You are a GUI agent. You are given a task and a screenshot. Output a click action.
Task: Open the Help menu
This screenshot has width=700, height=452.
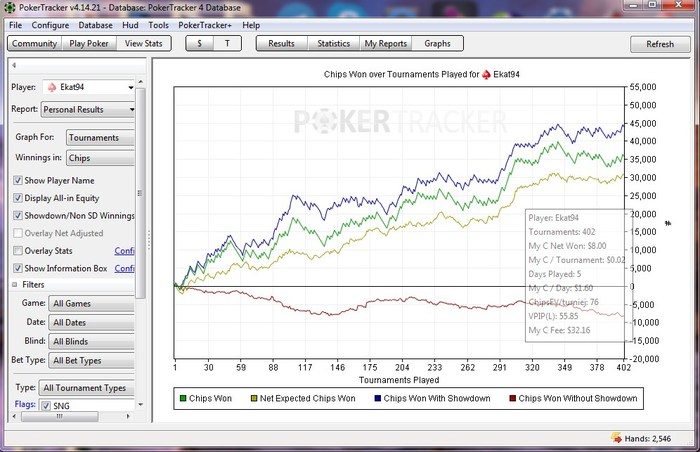click(x=251, y=25)
